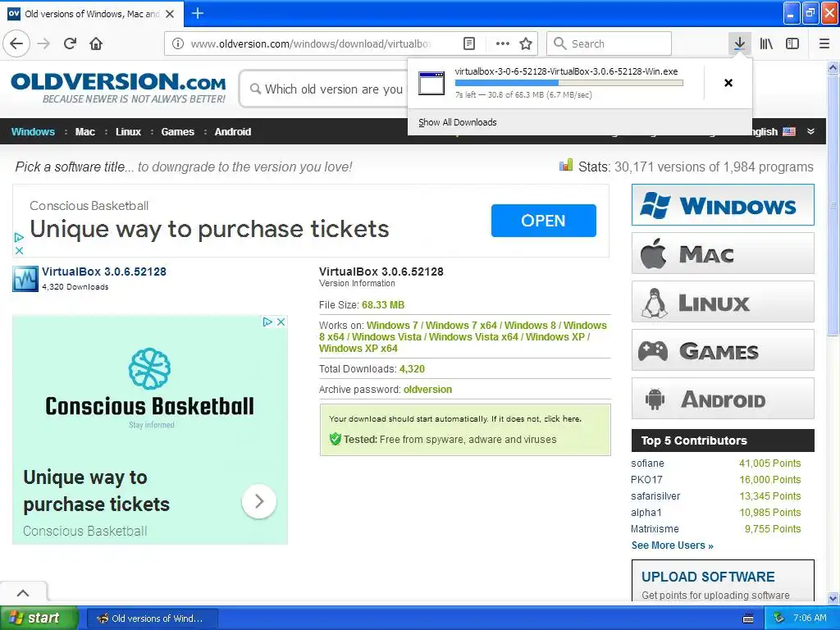Click the downloads arrow toolbar button
This screenshot has height=630, width=840.
(739, 43)
